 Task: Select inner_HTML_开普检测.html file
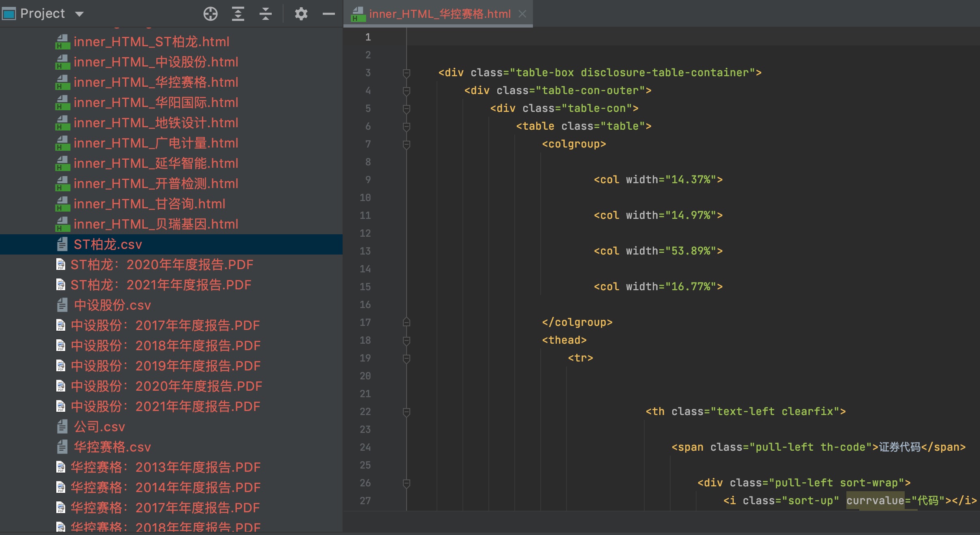click(x=156, y=184)
